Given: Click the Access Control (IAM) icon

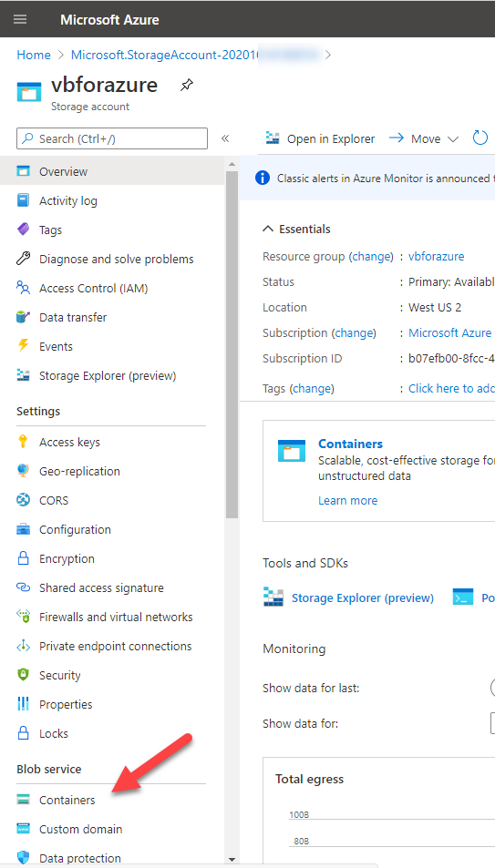Looking at the screenshot, I should pos(23,289).
